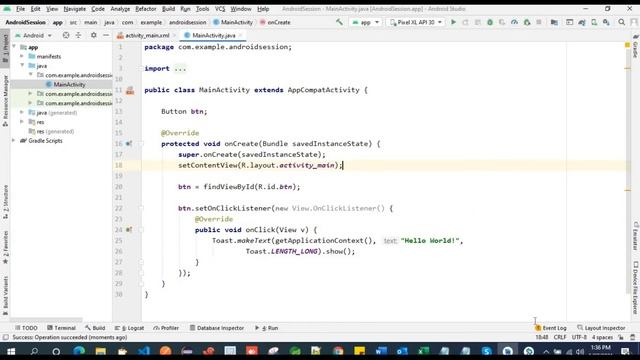Open Microsoft Edge from taskbar

tap(79, 351)
